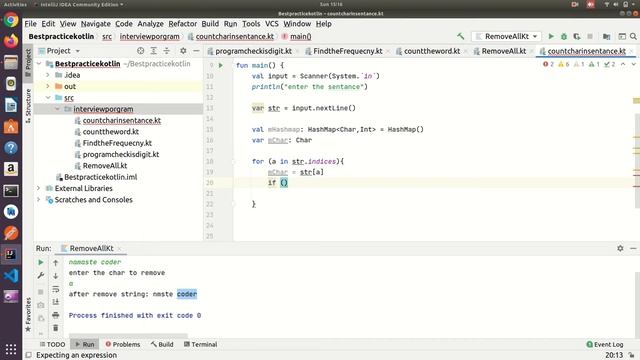Screen dimensions: 640x360
Task: Click Scroll to end icon in console
Action: pyautogui.click(x=56, y=302)
